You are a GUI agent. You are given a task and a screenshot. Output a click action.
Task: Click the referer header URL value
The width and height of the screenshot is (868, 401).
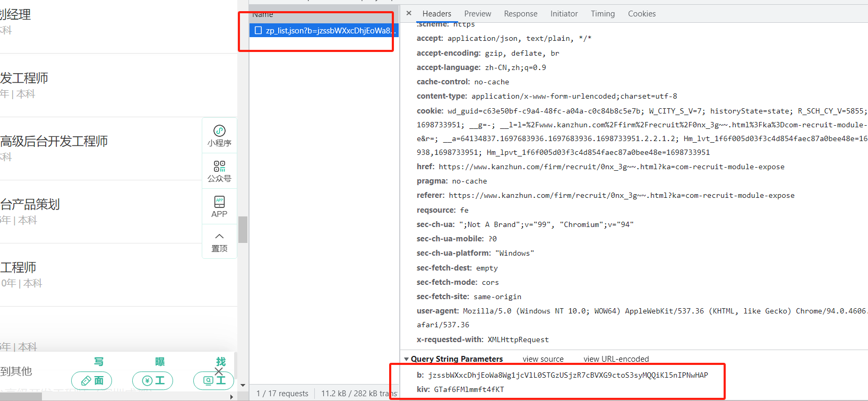point(622,195)
